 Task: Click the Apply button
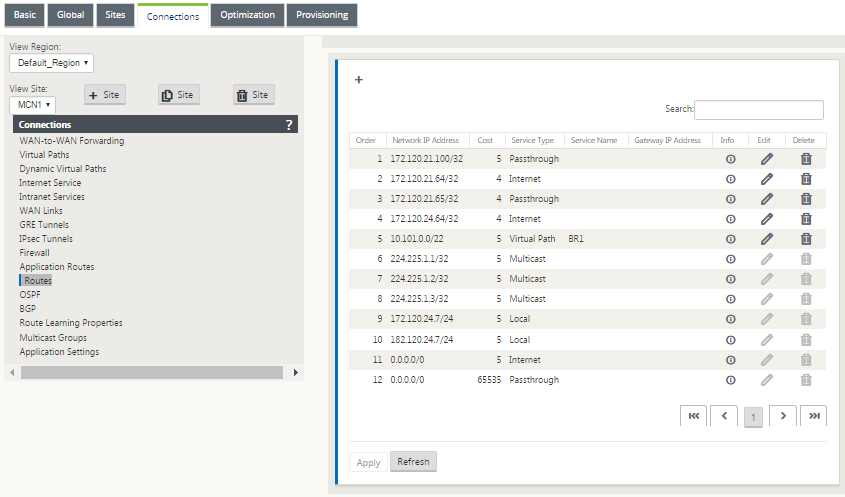coord(369,463)
